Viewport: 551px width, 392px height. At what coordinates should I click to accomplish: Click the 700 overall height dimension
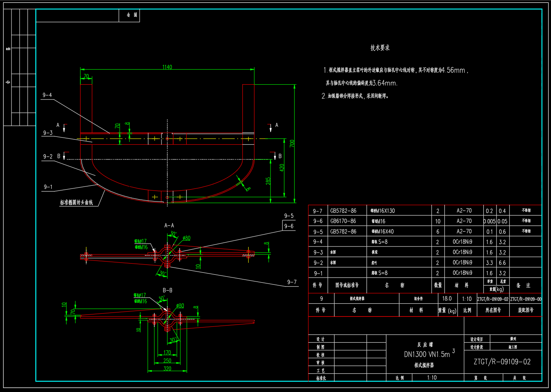click(x=292, y=144)
